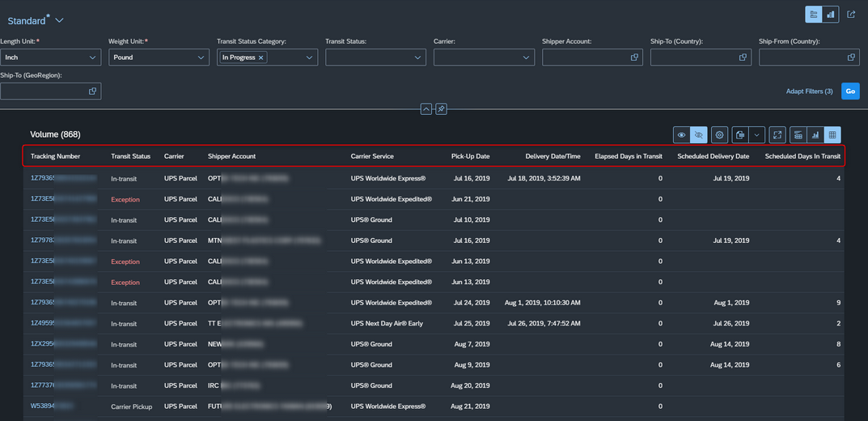Switch to chart-only view in Volume toolbar
Viewport: 868px width, 421px height.
pos(815,134)
